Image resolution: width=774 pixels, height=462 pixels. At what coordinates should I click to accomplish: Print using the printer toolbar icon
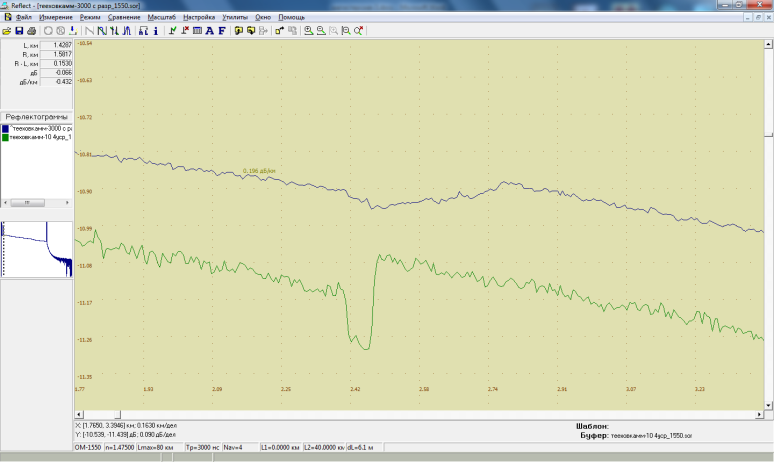(x=31, y=31)
